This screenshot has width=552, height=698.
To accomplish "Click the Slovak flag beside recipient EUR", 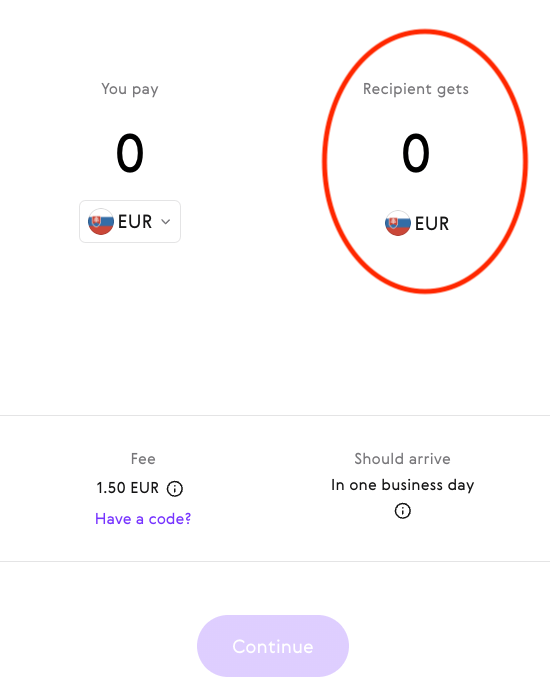I will (398, 223).
